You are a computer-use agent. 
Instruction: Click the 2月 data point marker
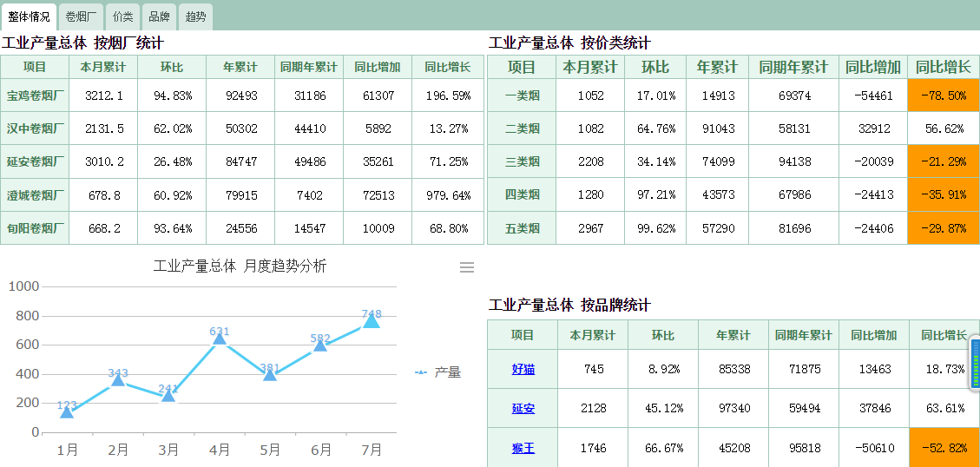118,380
